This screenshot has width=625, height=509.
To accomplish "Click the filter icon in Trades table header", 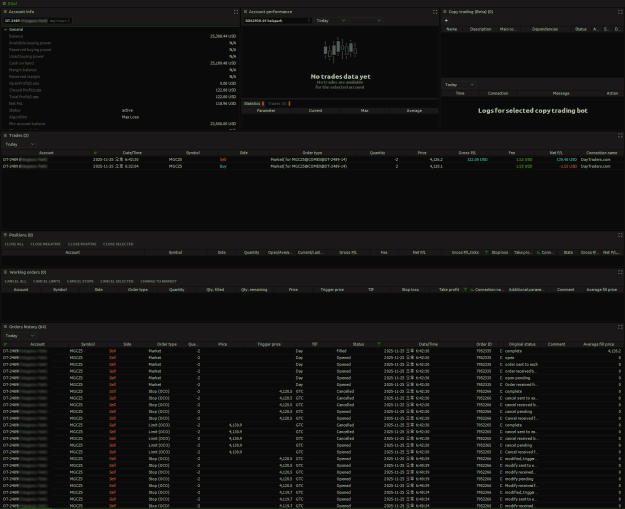I will [95, 153].
